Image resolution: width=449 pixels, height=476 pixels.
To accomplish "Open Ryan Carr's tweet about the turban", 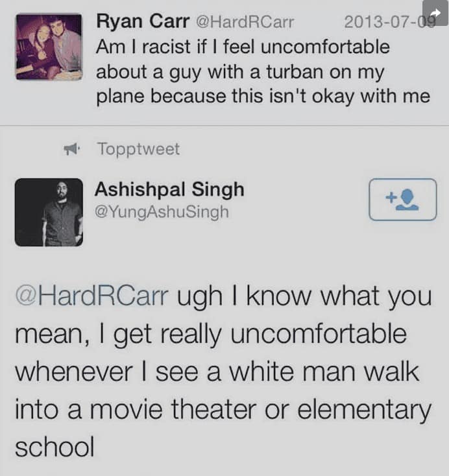I will (260, 71).
